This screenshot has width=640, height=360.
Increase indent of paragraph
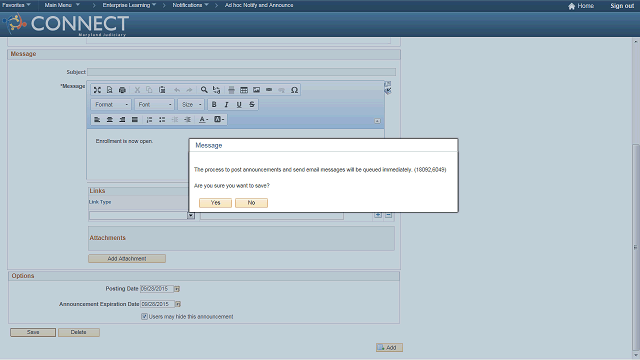pyautogui.click(x=187, y=119)
